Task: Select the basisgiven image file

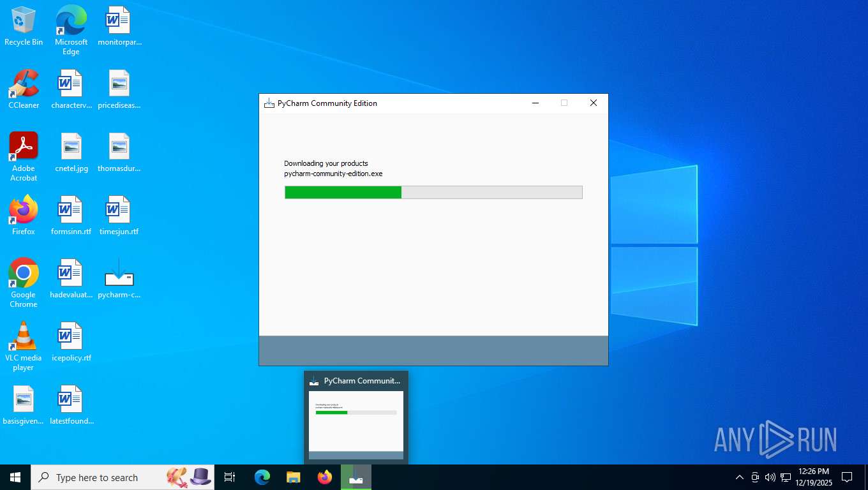Action: click(24, 405)
